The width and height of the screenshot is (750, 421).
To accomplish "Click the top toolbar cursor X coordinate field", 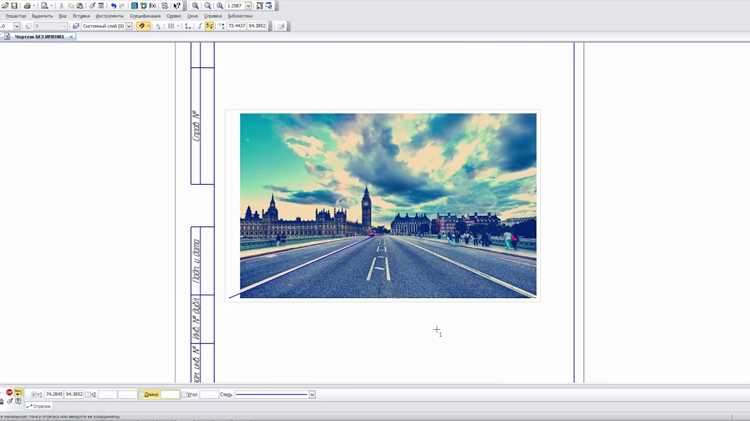I will coord(237,26).
